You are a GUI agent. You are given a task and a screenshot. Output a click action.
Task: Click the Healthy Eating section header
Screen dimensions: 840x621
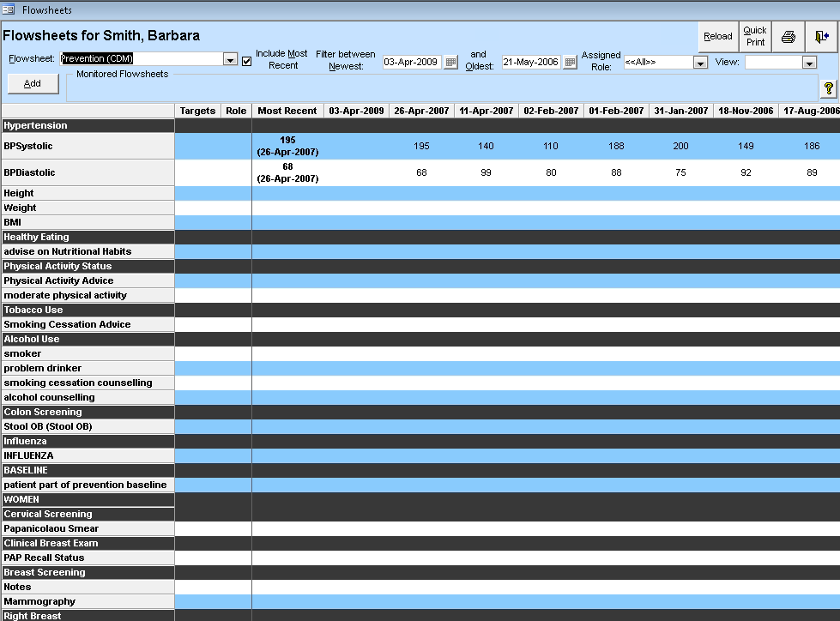pyautogui.click(x=88, y=237)
